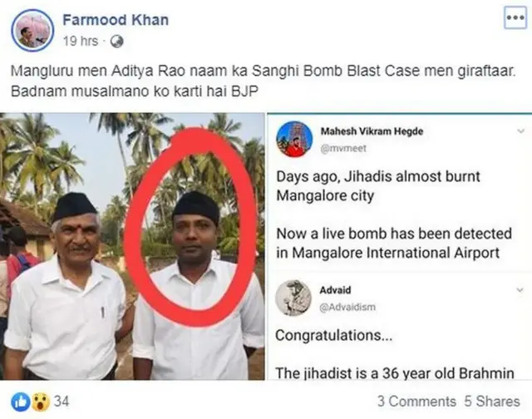Click Mahesh Vikram Hegde's avatar
Viewport: 532px width, 419px height.
coord(295,138)
